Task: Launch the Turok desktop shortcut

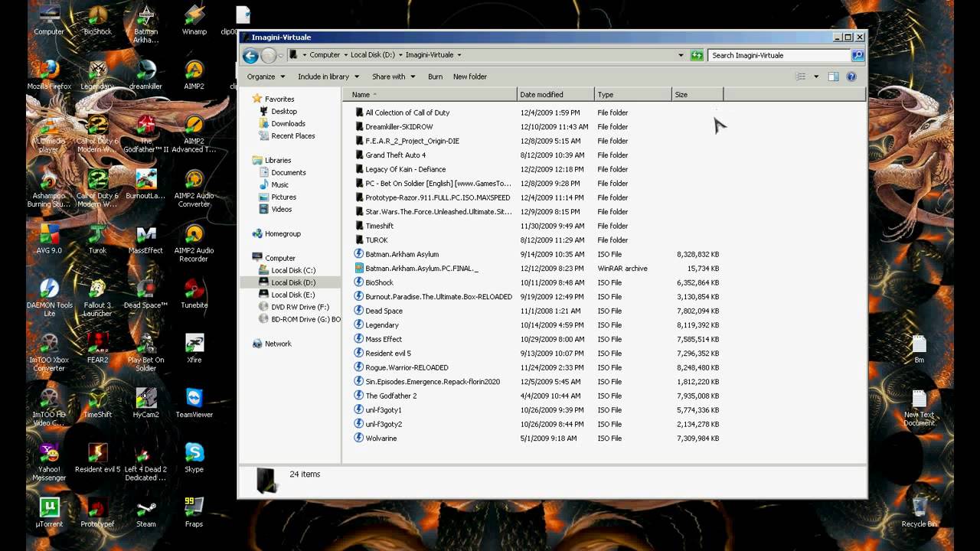Action: pos(97,240)
